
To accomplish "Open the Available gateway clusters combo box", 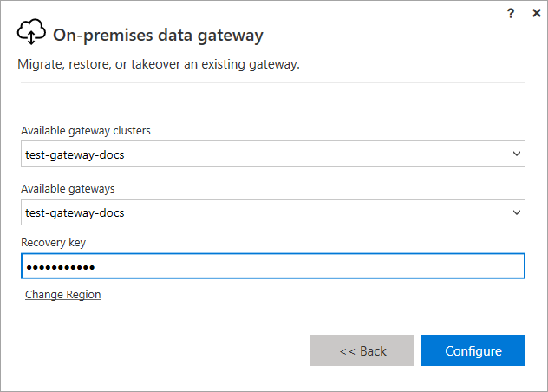I will (x=272, y=154).
